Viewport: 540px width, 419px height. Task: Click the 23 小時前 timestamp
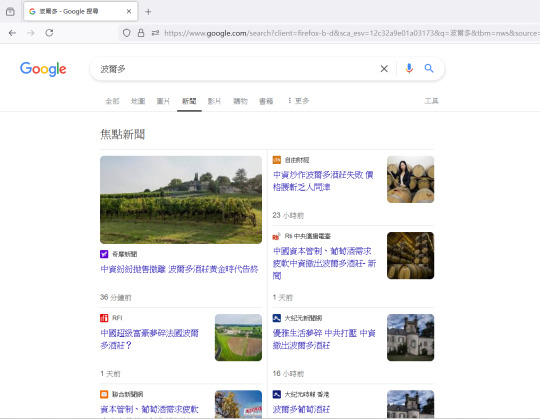(x=288, y=216)
